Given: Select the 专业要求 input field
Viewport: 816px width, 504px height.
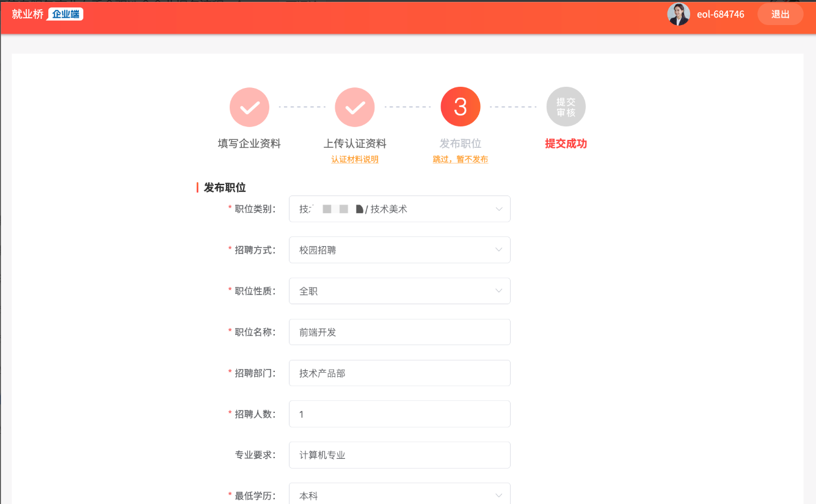Looking at the screenshot, I should click(399, 455).
